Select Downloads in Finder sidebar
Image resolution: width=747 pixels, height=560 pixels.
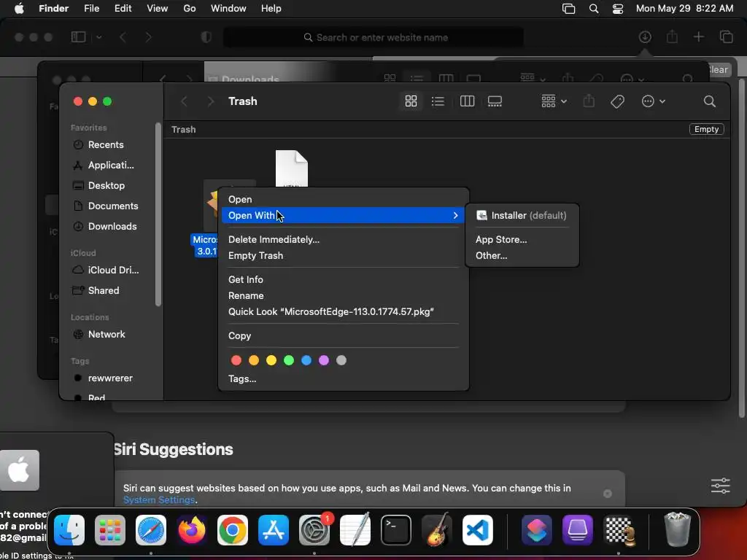tap(105, 227)
